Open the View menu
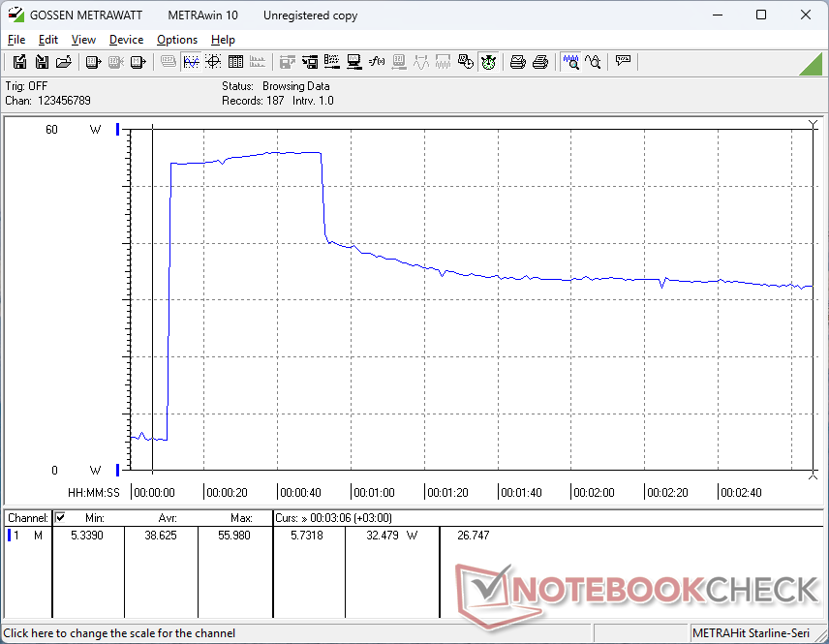 pyautogui.click(x=83, y=40)
